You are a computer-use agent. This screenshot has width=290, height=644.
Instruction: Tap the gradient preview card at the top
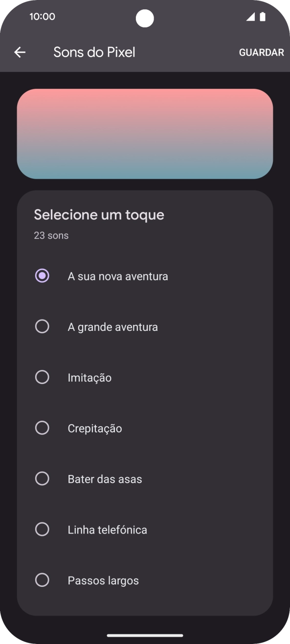pos(145,133)
